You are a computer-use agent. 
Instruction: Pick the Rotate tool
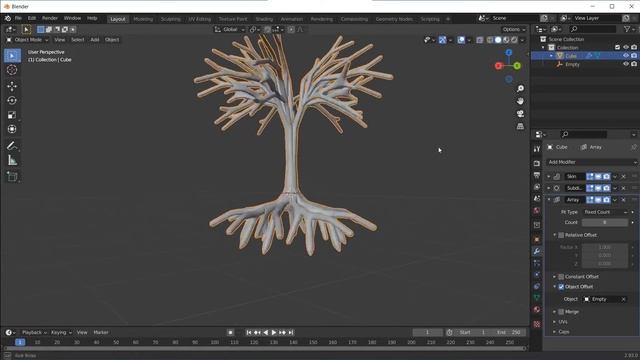click(12, 100)
